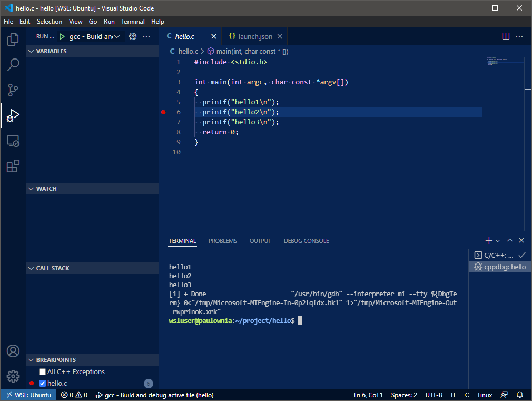Add a new terminal with plus icon
Viewport: 532px width, 401px height.
[489, 240]
